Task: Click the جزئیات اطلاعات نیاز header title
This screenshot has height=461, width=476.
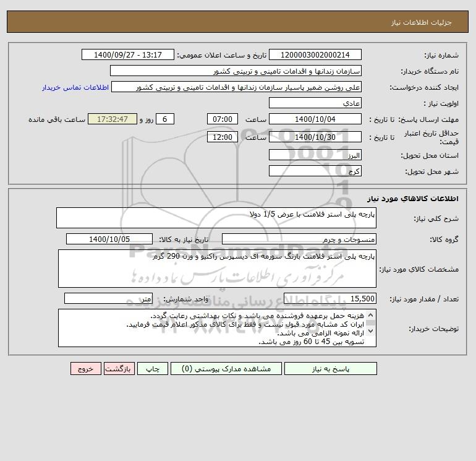Action: click(422, 22)
